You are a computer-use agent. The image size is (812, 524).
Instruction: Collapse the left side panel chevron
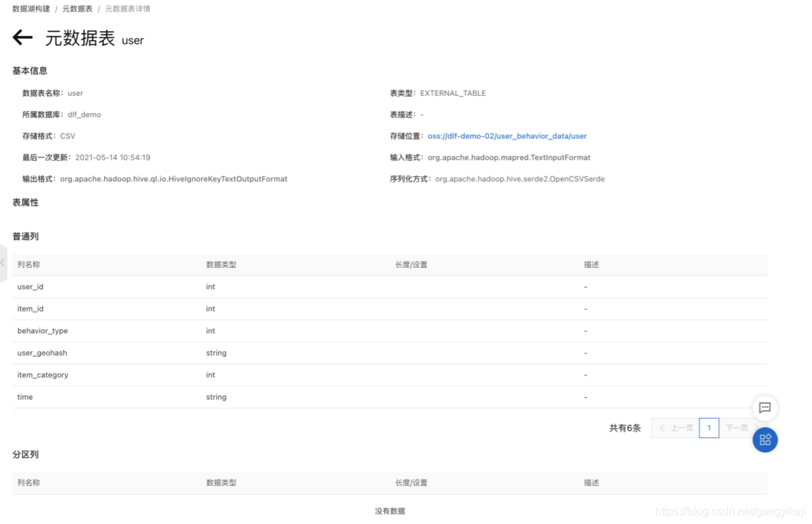point(3,262)
